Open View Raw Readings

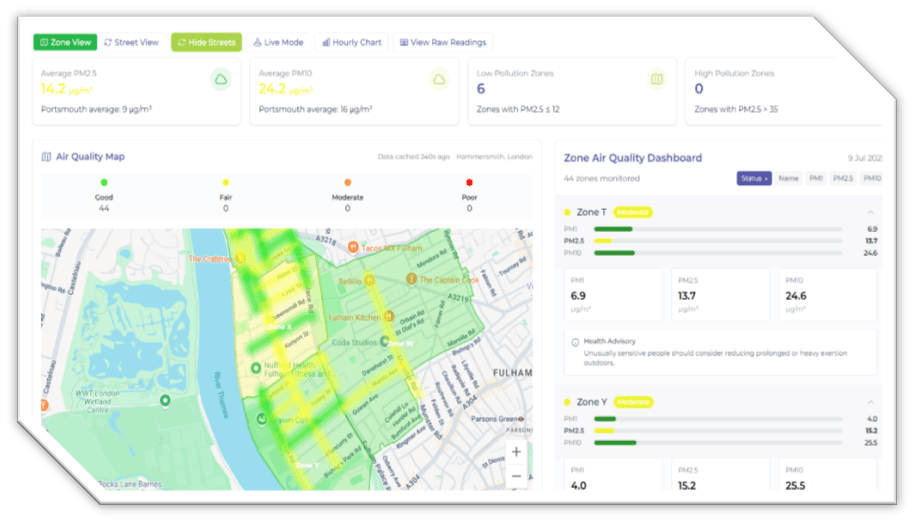click(443, 42)
